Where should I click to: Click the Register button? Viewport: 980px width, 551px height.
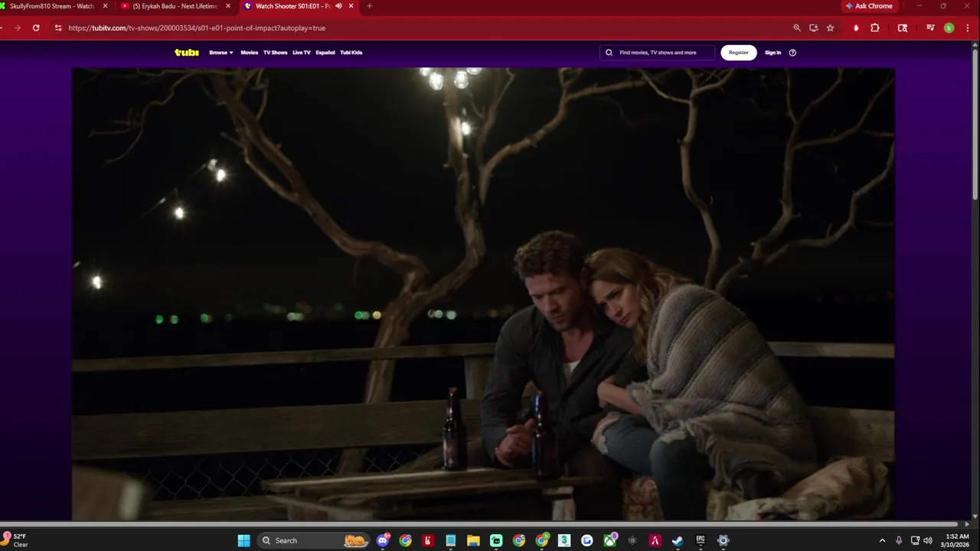[x=739, y=52]
